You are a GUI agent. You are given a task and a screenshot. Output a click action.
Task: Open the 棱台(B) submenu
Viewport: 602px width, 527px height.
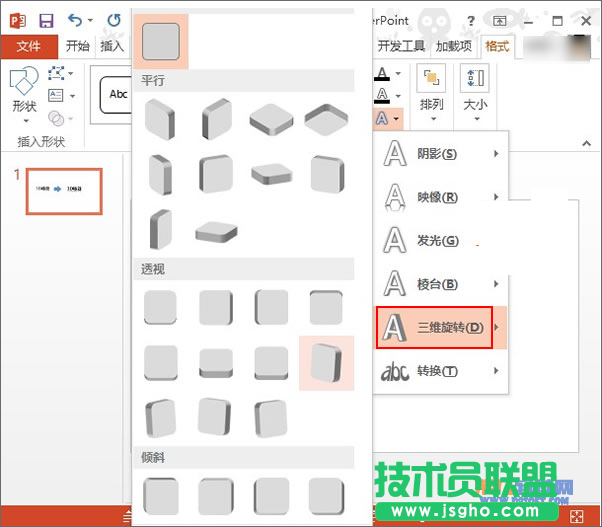pyautogui.click(x=441, y=284)
